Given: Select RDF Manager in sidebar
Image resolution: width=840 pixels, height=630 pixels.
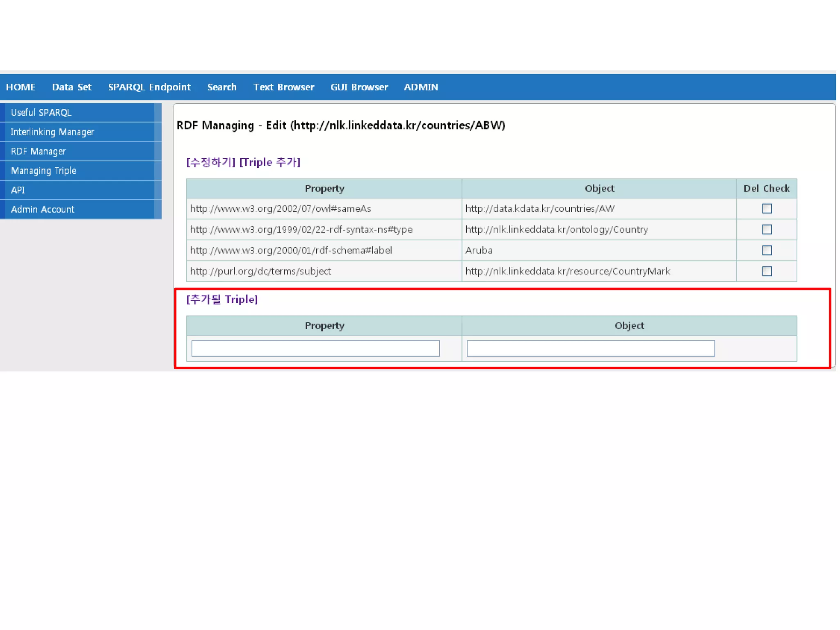Looking at the screenshot, I should click(x=38, y=151).
